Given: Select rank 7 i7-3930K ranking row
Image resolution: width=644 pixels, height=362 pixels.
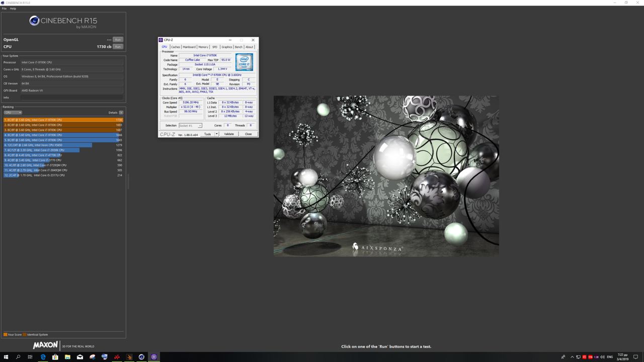Looking at the screenshot, I should coord(63,150).
